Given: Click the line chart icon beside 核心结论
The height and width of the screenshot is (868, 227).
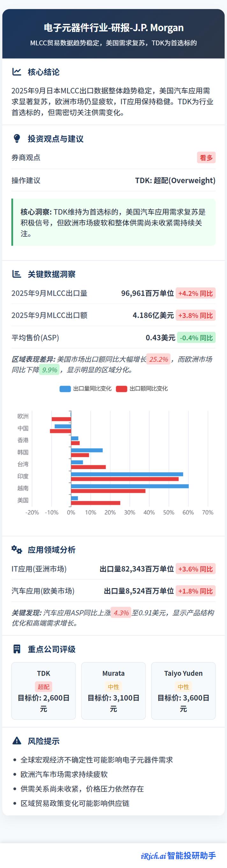Looking at the screenshot, I should (17, 72).
